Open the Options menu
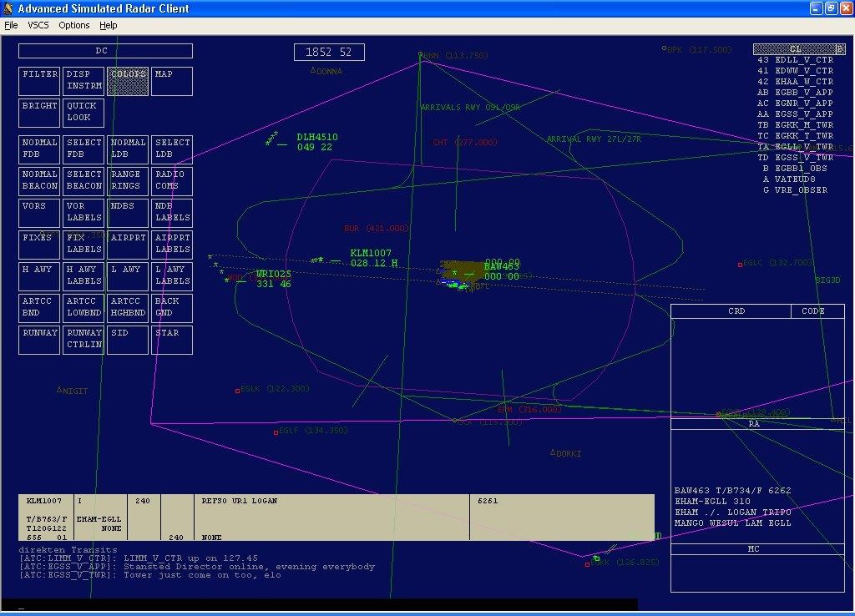This screenshot has width=855, height=616. pos(73,25)
